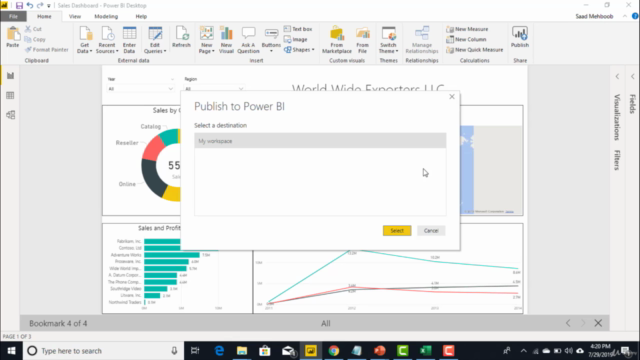Click the yellow Select button
The width and height of the screenshot is (640, 360).
397,231
